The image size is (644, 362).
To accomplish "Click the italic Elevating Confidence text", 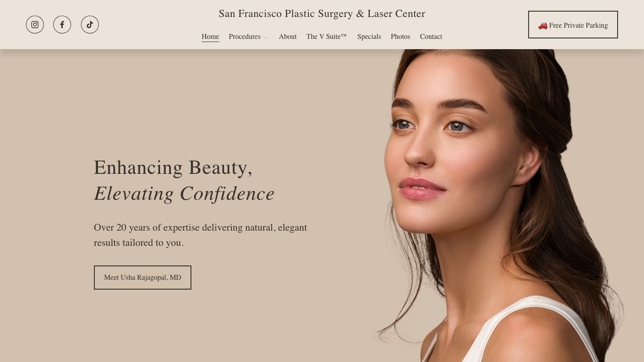I will [x=184, y=194].
